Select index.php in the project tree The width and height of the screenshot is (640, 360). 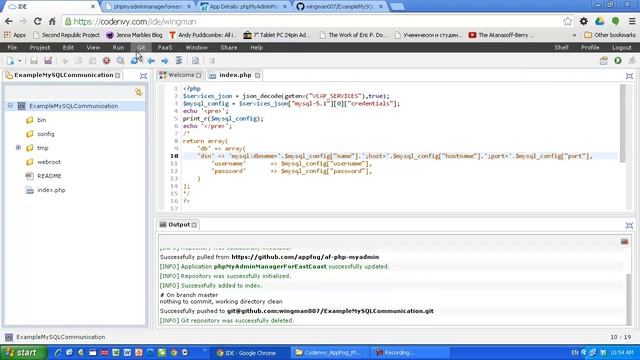[x=51, y=190]
